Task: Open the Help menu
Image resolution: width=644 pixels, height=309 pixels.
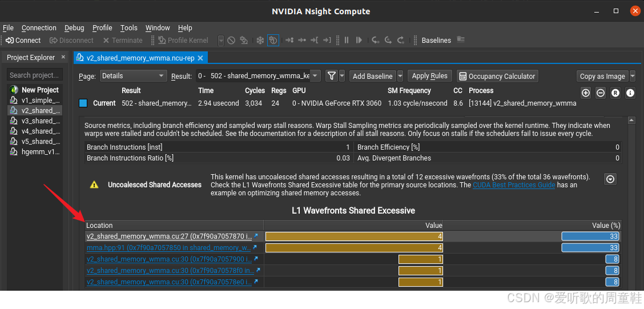Action: tap(185, 28)
